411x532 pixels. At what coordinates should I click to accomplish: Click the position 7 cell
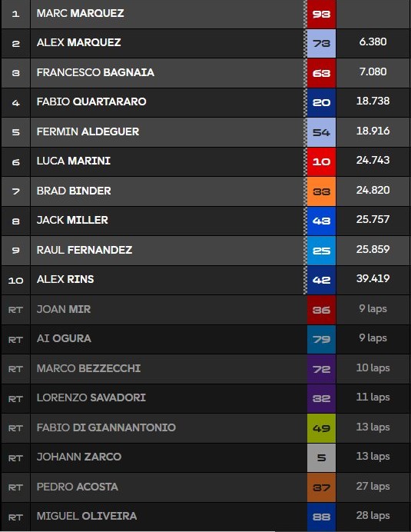(15, 191)
